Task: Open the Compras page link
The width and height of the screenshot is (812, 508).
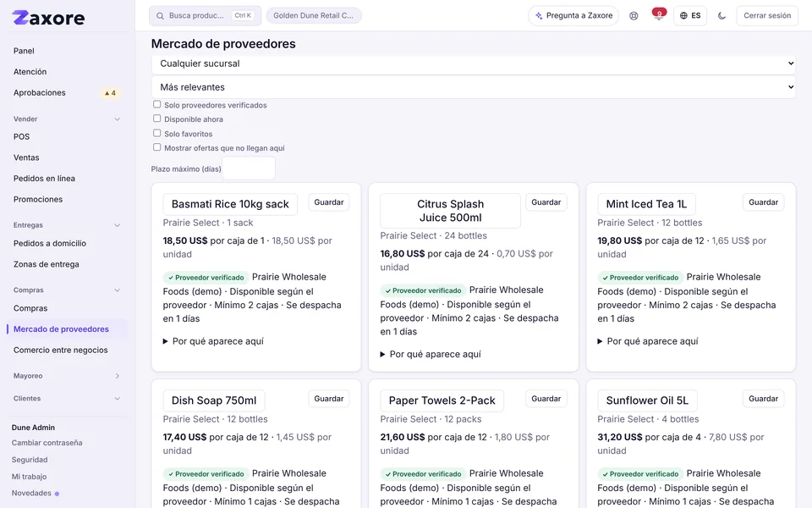Action: pos(30,308)
